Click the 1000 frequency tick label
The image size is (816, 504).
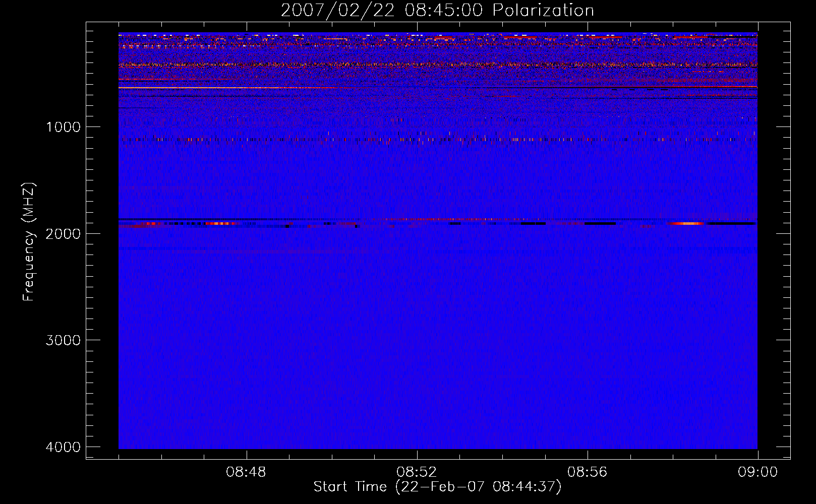tap(63, 127)
